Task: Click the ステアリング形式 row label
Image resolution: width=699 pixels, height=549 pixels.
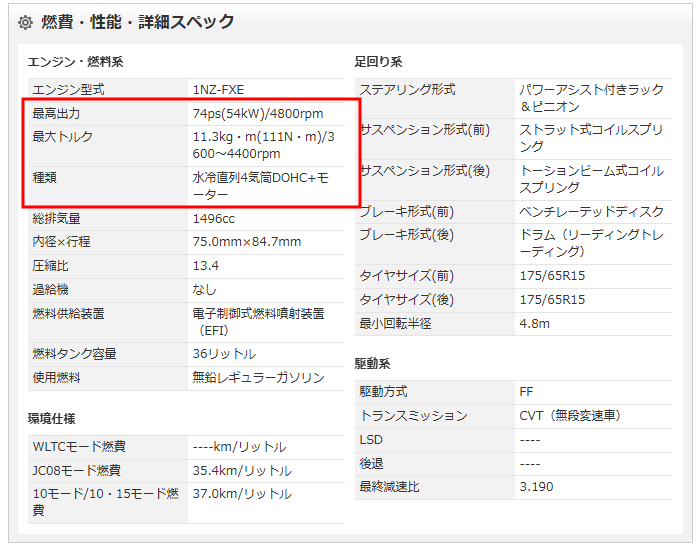Action: [407, 90]
